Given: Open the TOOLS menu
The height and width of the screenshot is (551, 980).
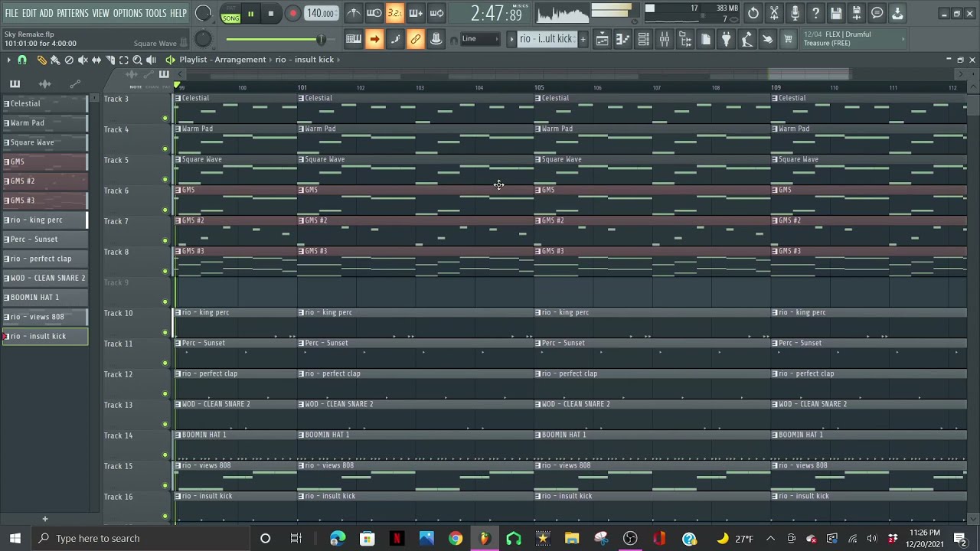Looking at the screenshot, I should tap(156, 13).
